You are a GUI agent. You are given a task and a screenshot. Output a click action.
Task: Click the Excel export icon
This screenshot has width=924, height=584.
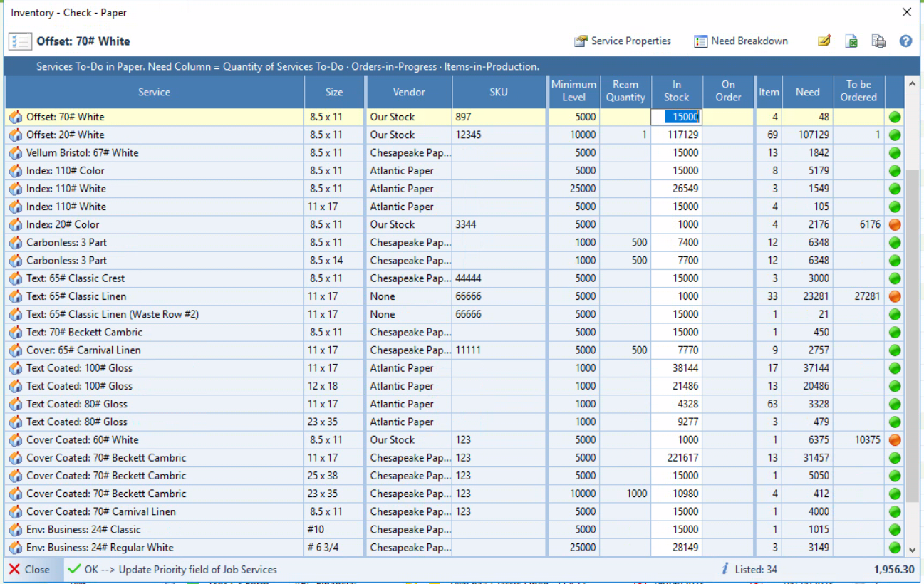(851, 41)
